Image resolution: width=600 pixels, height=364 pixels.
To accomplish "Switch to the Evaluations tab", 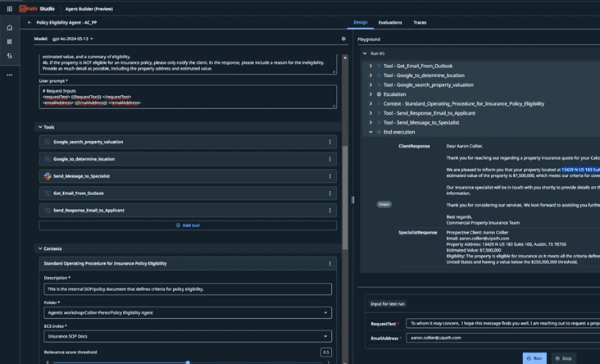I will pyautogui.click(x=390, y=23).
